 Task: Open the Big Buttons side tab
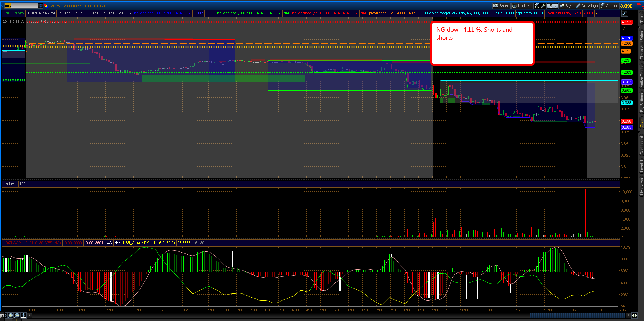[641, 103]
